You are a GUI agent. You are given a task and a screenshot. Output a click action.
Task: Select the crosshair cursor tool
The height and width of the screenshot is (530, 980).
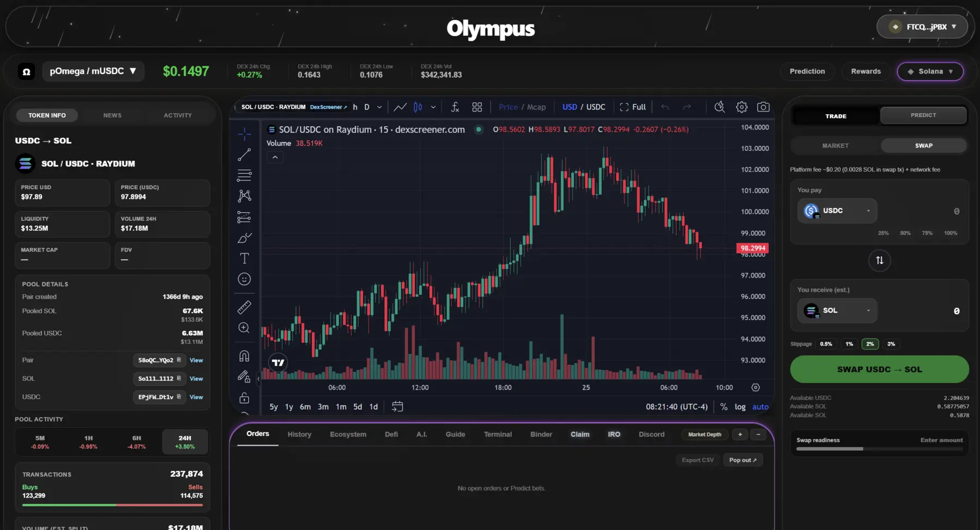coord(244,134)
